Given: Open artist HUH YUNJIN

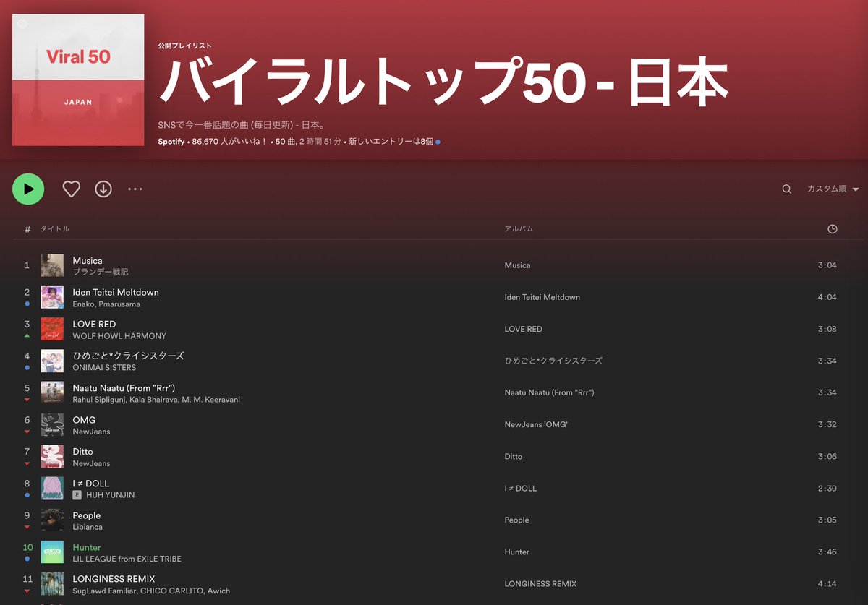Looking at the screenshot, I should (110, 495).
